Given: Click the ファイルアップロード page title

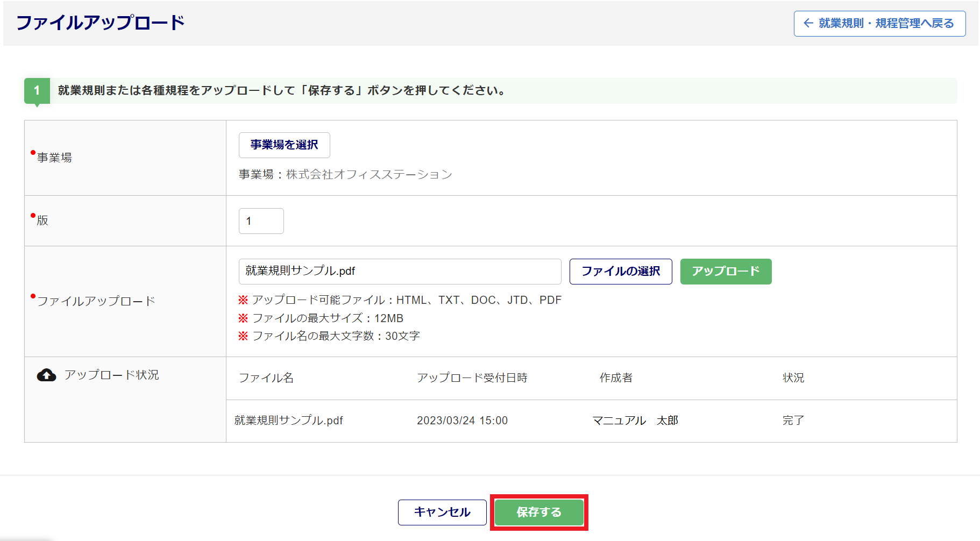Looking at the screenshot, I should [101, 23].
